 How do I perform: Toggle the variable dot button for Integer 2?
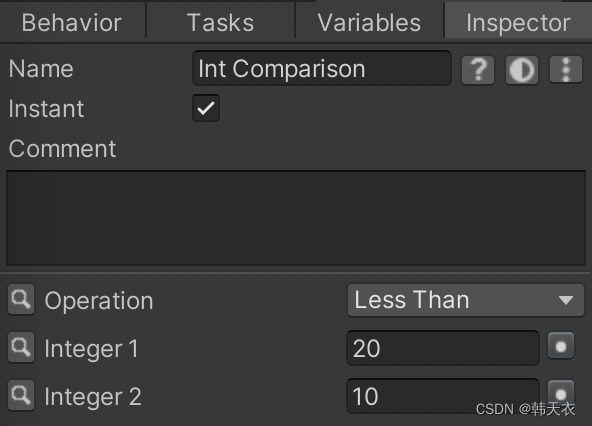[x=561, y=394]
